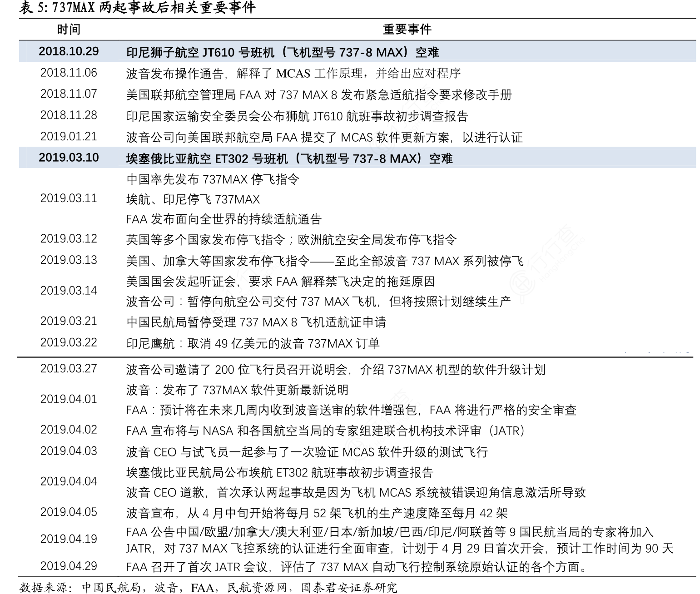Click the FAA emergency airworthiness directive entry
This screenshot has height=594, width=700.
[x=318, y=95]
